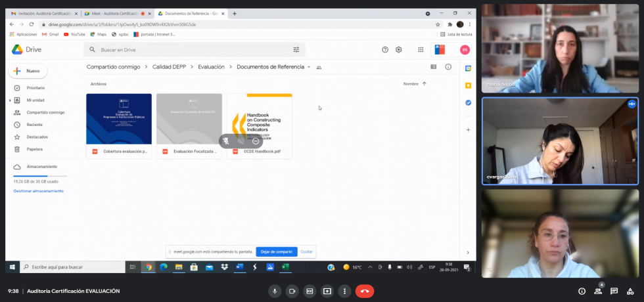Click the storage usage progress bar
644x302 pixels.
coord(40,176)
